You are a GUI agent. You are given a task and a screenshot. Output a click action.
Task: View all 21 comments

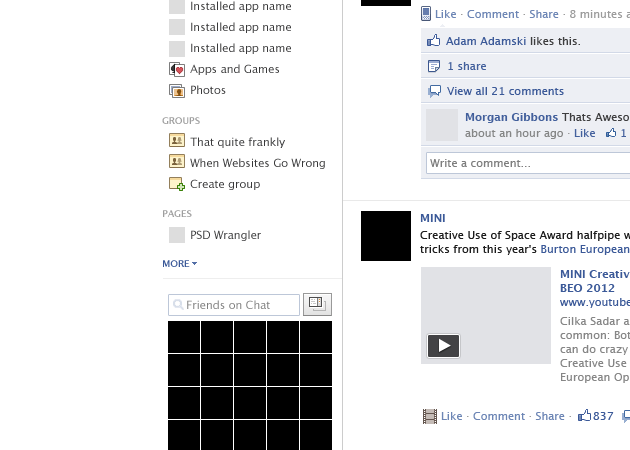(x=505, y=91)
